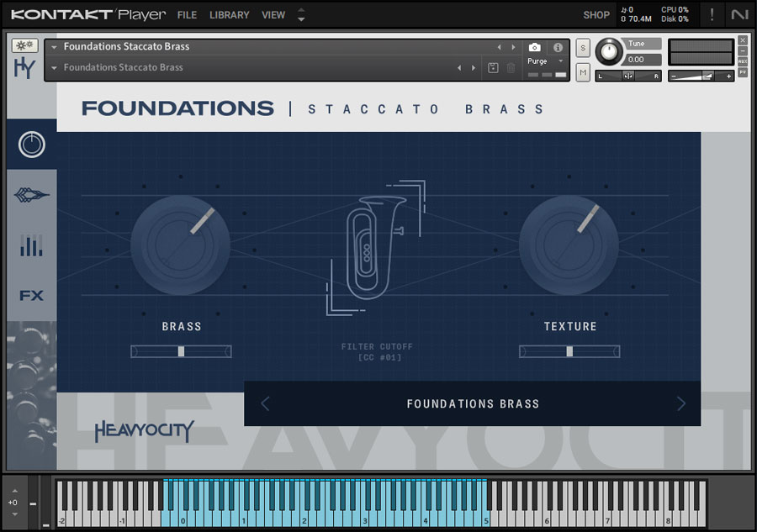The width and height of the screenshot is (757, 532).
Task: Click the FILTER CUTOFF CC #01 label
Action: (377, 351)
